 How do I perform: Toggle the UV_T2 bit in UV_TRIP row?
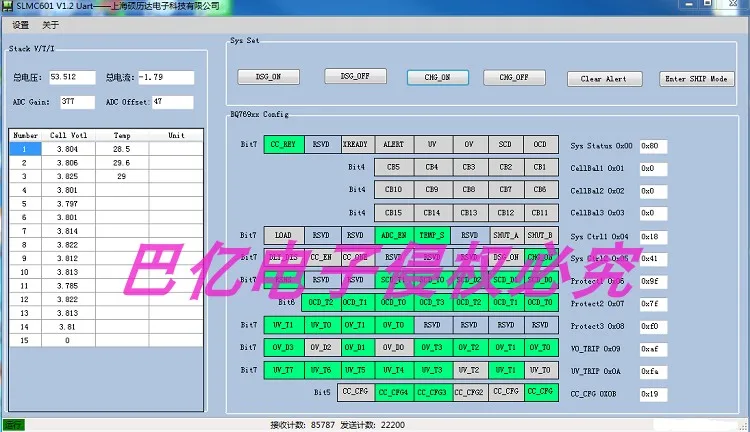(469, 370)
